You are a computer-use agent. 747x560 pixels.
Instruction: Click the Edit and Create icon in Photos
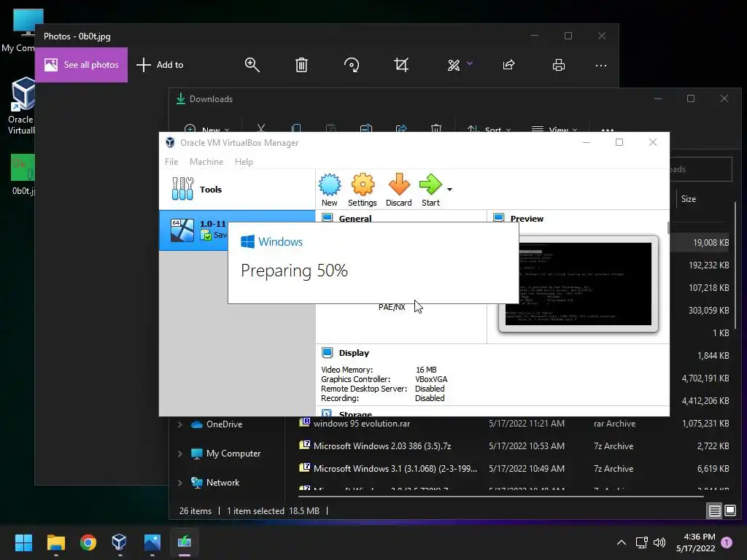click(x=454, y=65)
